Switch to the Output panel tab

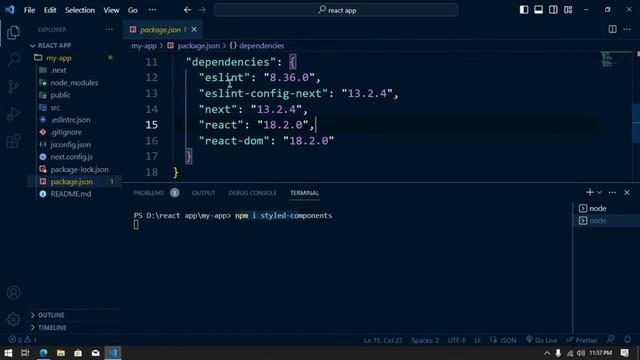tap(203, 193)
